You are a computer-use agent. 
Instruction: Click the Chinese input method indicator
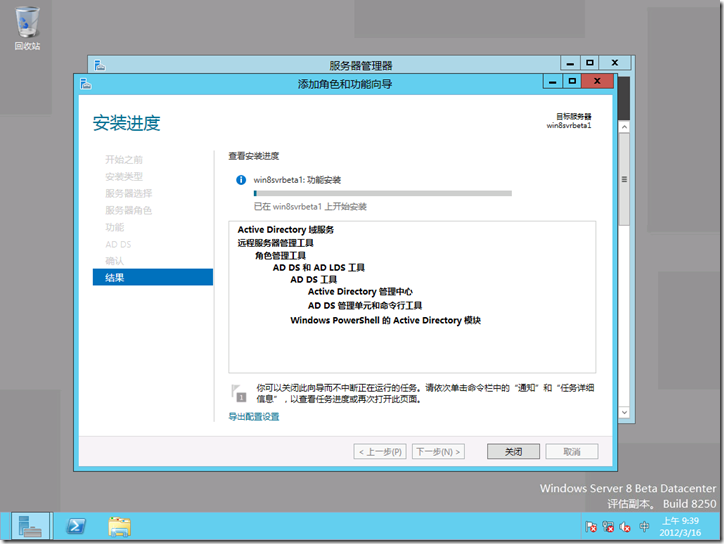[x=644, y=526]
